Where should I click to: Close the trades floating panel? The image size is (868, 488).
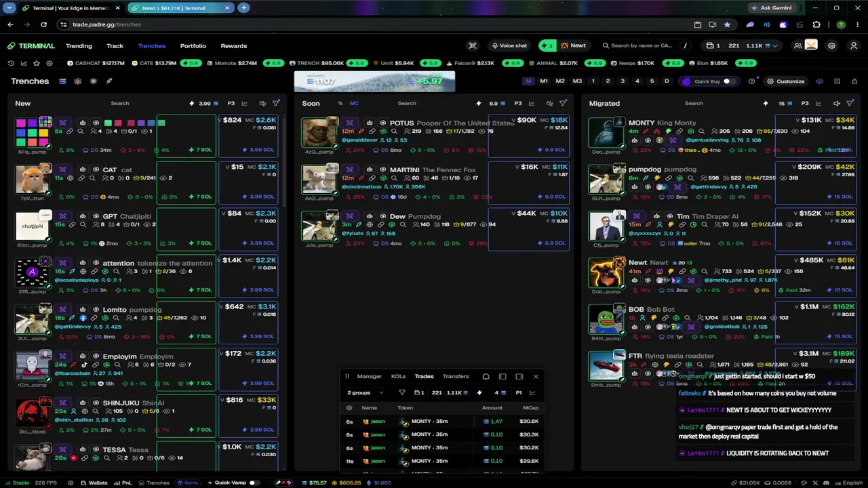point(536,376)
